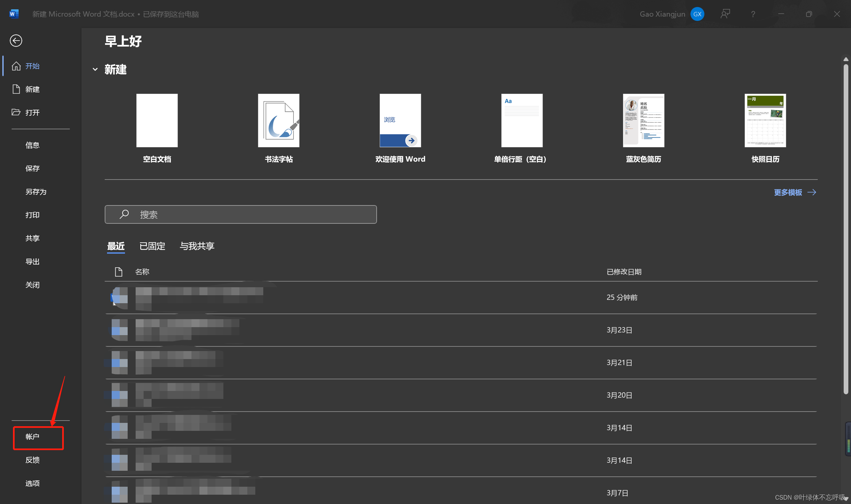The height and width of the screenshot is (504, 851).
Task: Choose 另存为 from the sidebar
Action: click(36, 191)
